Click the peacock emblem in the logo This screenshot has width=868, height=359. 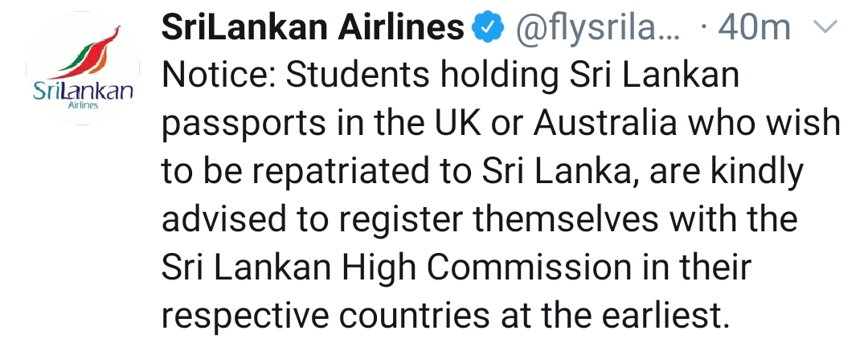tap(90, 52)
